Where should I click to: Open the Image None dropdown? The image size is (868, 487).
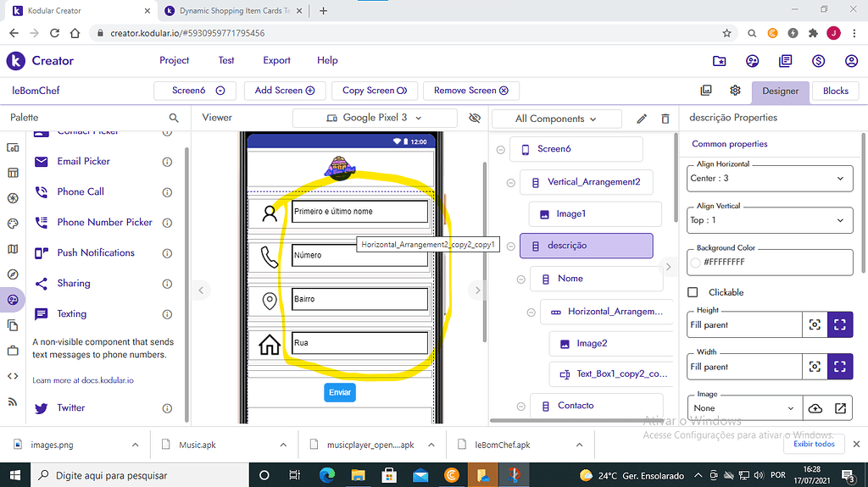(744, 408)
